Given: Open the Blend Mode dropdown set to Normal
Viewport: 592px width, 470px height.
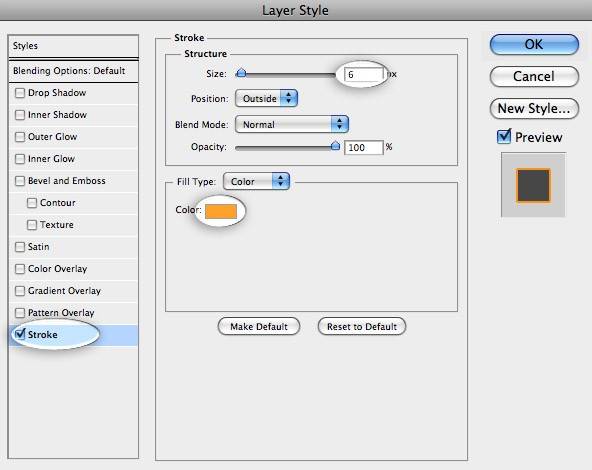Looking at the screenshot, I should [291, 124].
